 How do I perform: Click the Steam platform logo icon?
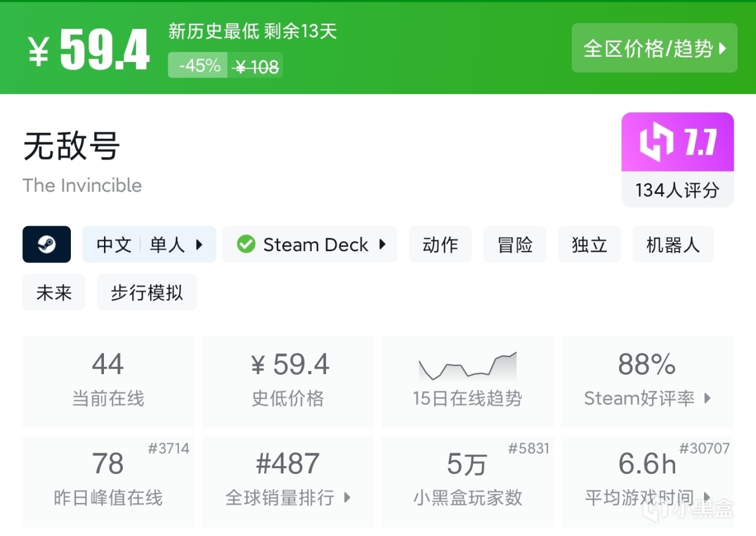pos(47,244)
